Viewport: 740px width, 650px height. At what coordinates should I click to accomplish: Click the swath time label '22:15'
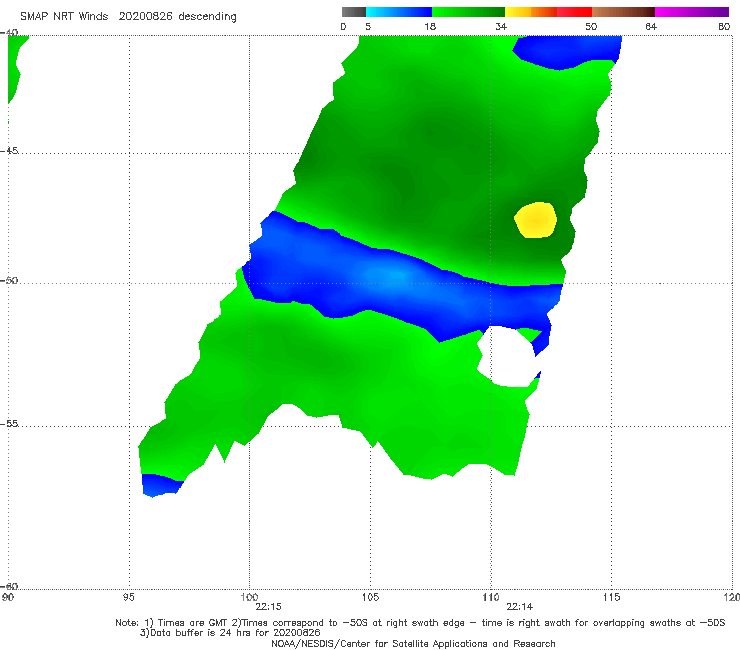pos(268,607)
